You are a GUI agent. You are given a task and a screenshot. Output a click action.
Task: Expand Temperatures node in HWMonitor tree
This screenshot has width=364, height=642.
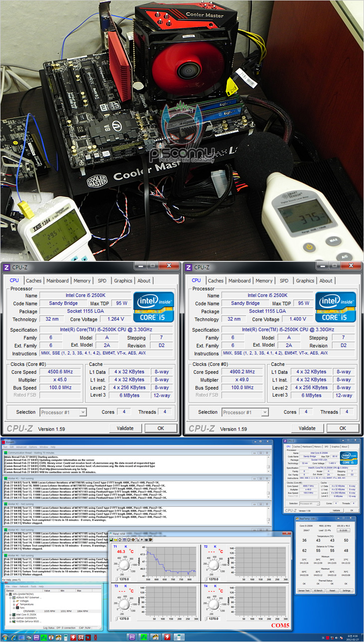click(x=13, y=605)
